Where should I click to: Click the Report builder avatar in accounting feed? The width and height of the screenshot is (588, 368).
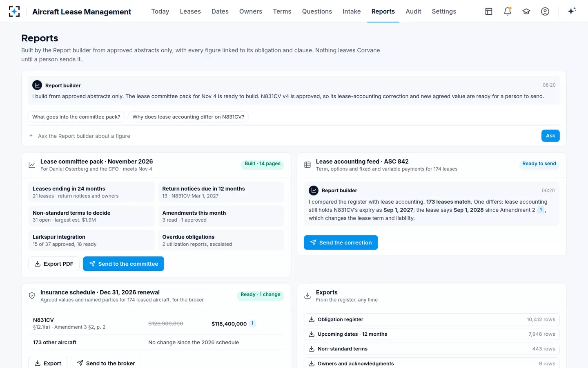(314, 190)
